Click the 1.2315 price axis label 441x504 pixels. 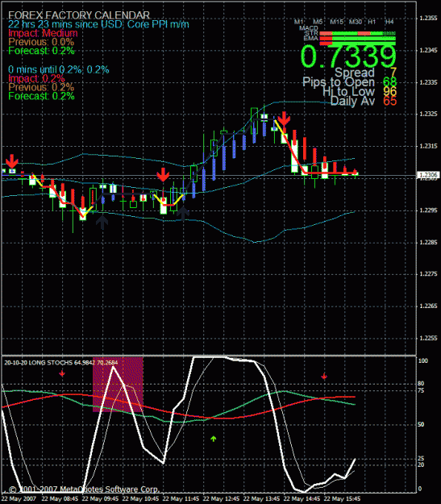coord(428,146)
